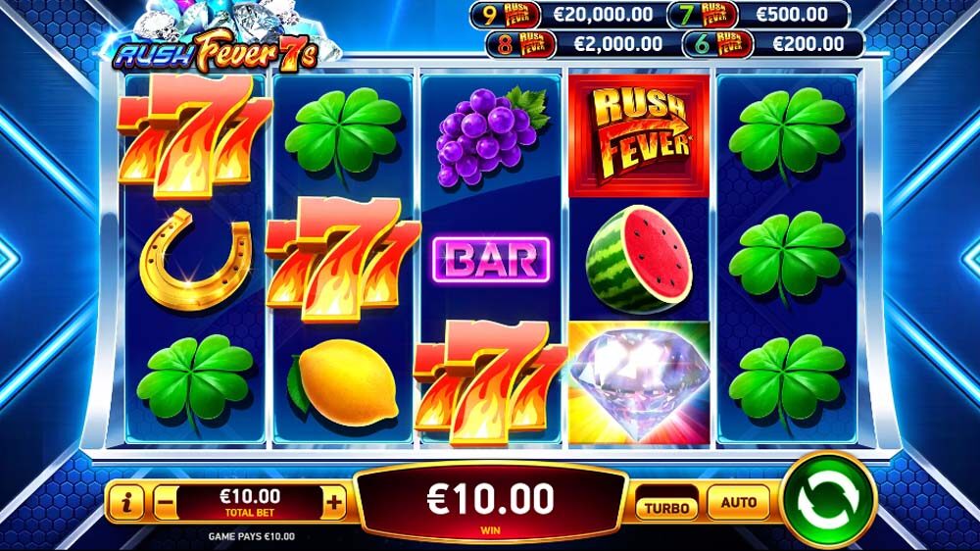This screenshot has height=551, width=980.
Task: Click the Rush Fever 7s logo
Action: (x=217, y=50)
